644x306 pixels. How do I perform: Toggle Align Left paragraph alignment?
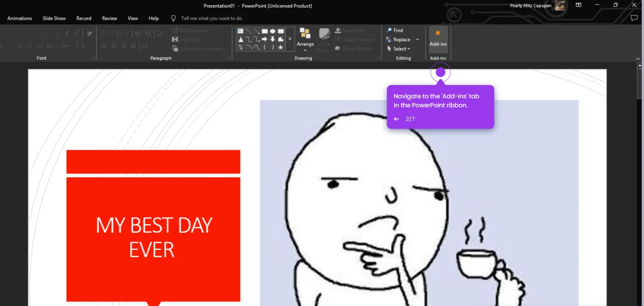pyautogui.click(x=104, y=45)
